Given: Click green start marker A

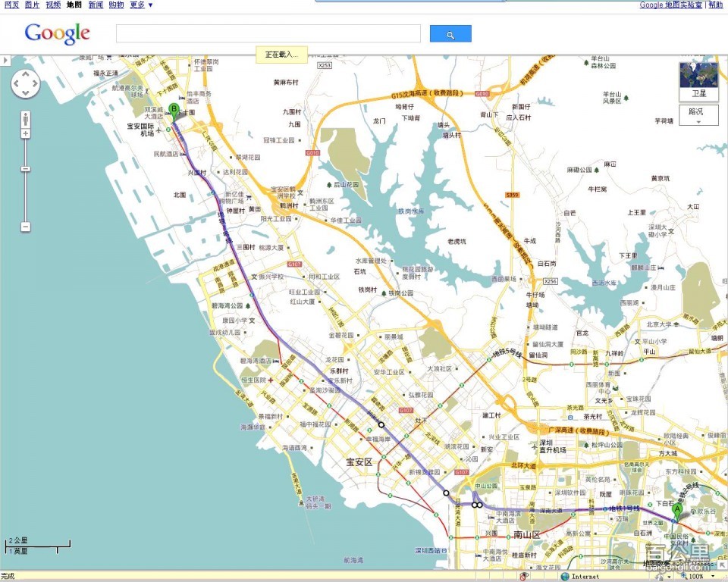Looking at the screenshot, I should tap(676, 512).
